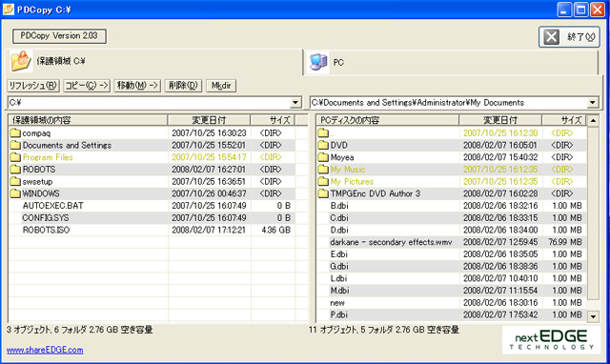The width and height of the screenshot is (610, 364).
Task: Click the リフレッシュ(R) refresh button
Action: tap(33, 86)
